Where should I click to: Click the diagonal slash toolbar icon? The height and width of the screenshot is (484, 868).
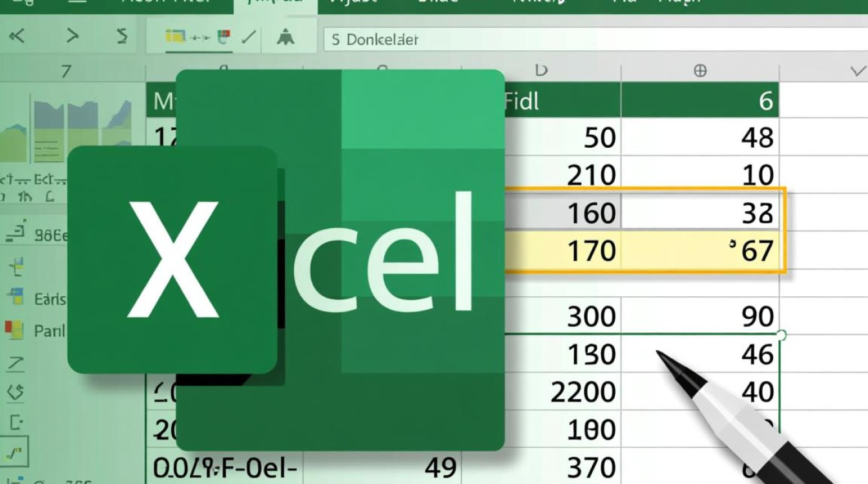(249, 37)
